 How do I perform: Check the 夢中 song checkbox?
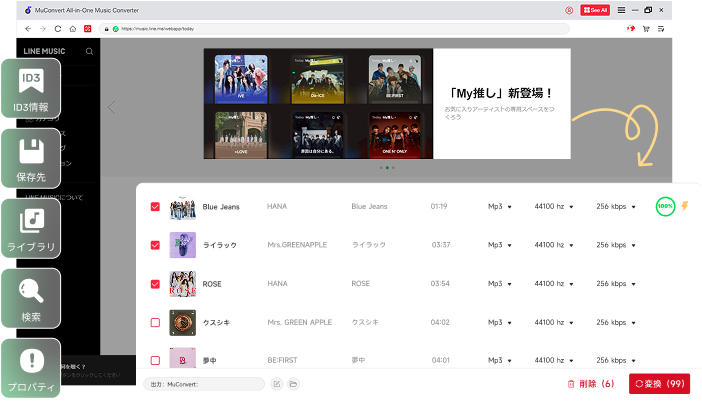pos(155,360)
